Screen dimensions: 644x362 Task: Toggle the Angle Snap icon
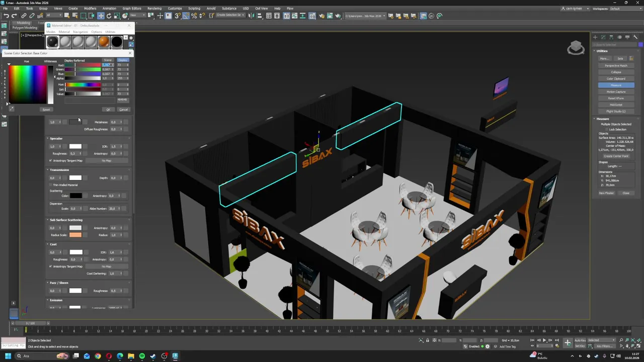186,16
